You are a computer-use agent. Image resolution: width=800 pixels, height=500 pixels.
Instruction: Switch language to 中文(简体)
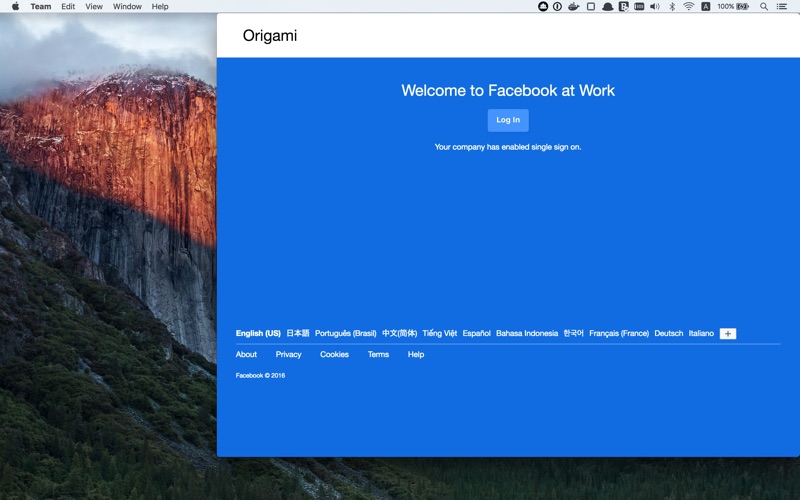[x=399, y=333]
